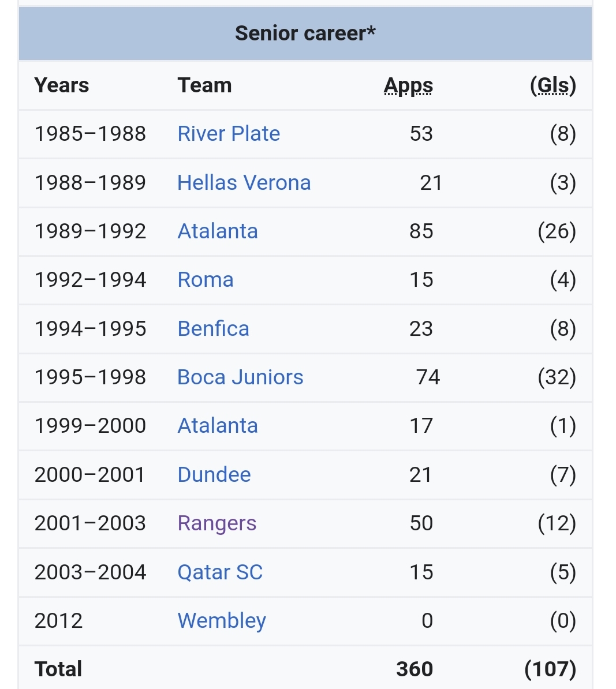Screen dimensions: 616x689
Task: Visit the Boca Juniors link
Action: pos(240,377)
